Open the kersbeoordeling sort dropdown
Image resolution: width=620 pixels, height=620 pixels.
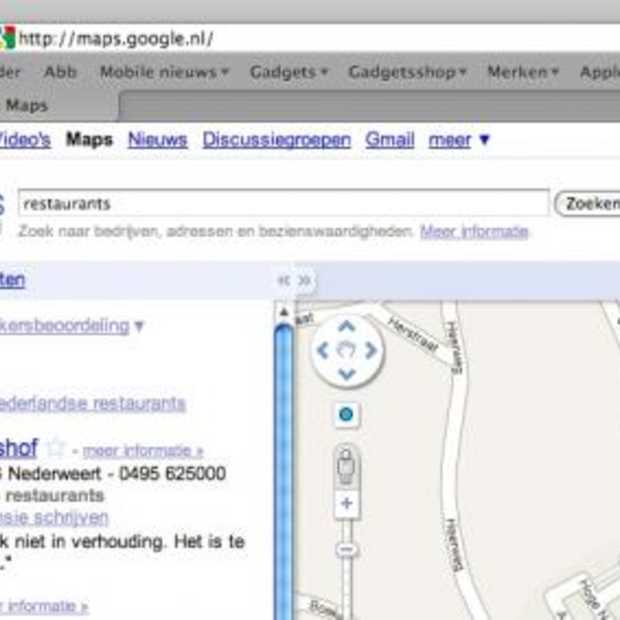click(x=72, y=326)
